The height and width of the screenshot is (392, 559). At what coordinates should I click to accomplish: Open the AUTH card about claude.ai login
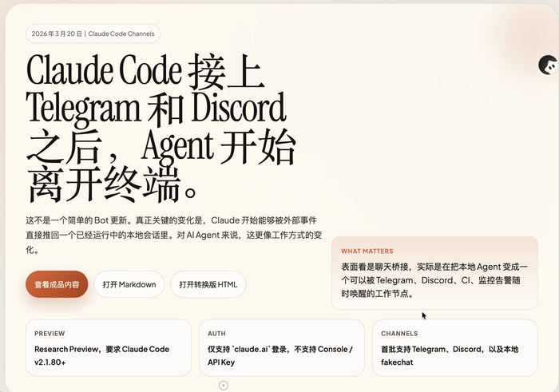pyautogui.click(x=282, y=348)
